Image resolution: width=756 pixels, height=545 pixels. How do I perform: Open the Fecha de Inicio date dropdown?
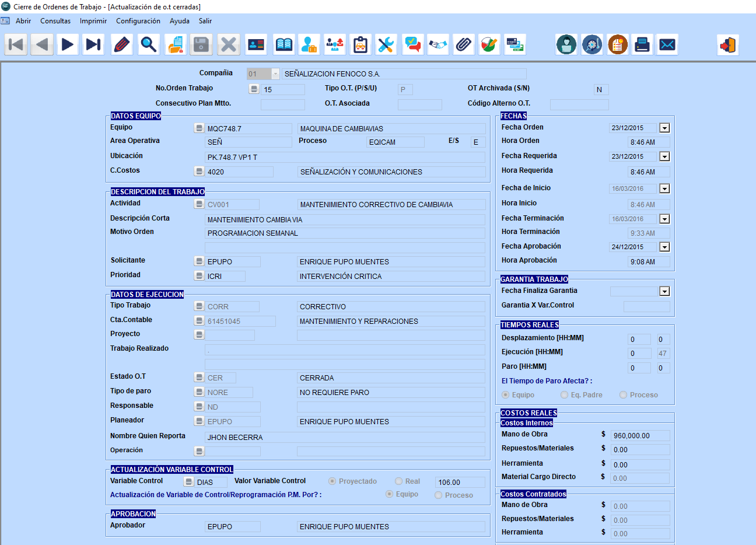(x=664, y=188)
